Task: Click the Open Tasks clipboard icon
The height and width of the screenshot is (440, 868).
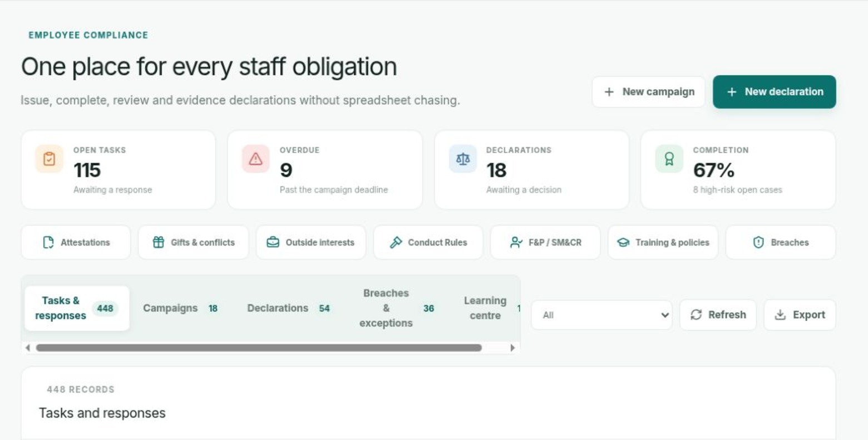Action: [x=49, y=159]
